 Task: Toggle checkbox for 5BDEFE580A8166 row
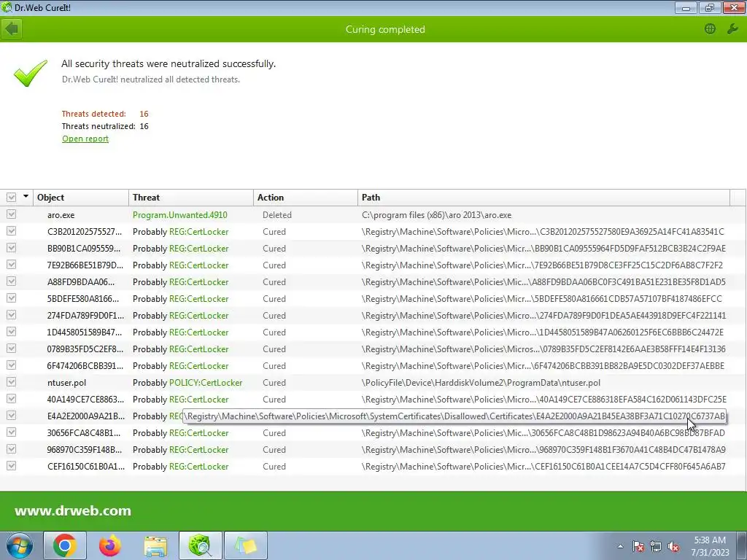[x=12, y=298]
